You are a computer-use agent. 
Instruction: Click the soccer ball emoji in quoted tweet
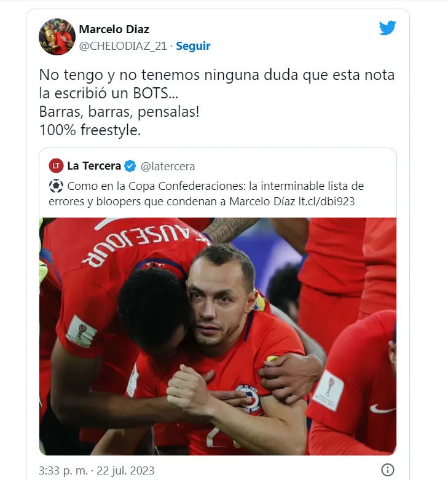point(56,186)
